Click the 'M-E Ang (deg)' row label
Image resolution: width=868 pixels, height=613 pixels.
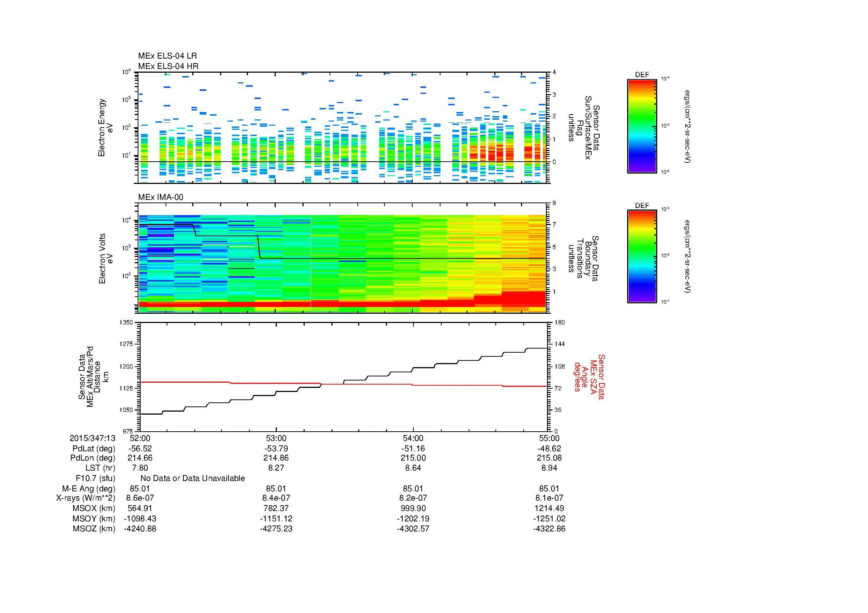click(x=89, y=489)
